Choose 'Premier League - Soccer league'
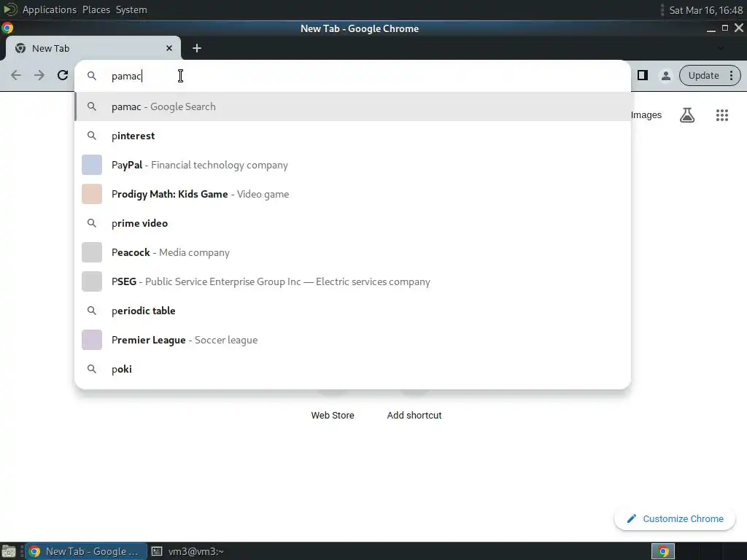 (x=353, y=340)
